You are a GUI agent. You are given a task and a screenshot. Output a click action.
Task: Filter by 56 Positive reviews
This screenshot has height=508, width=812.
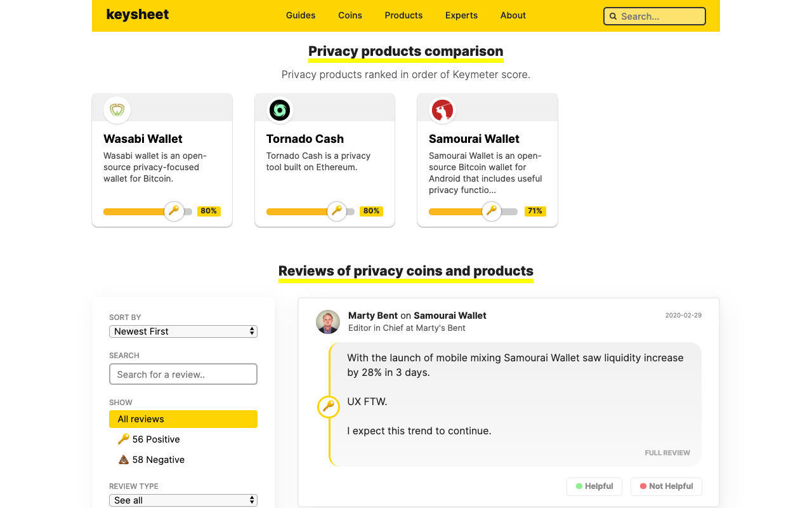click(155, 439)
